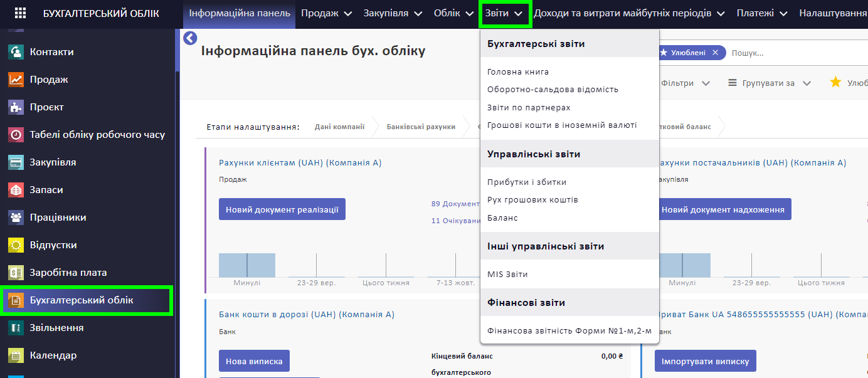Open the 89 Документ link
Screen dimensions: 868x378
click(455, 204)
